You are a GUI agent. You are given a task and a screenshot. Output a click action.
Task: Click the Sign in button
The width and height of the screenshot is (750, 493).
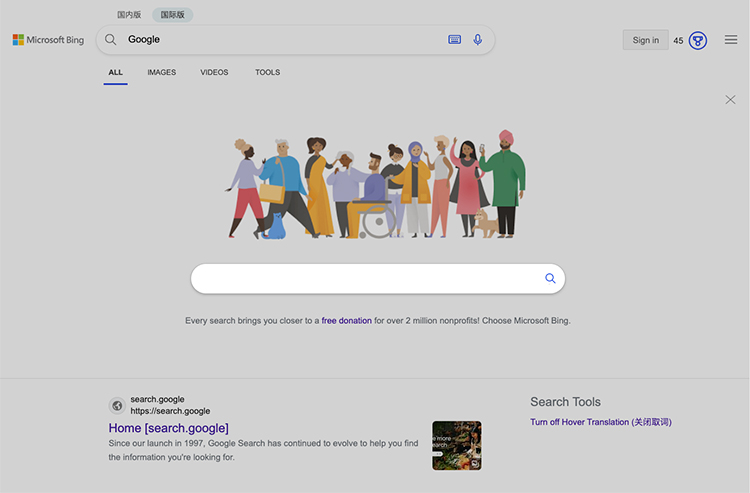click(646, 40)
